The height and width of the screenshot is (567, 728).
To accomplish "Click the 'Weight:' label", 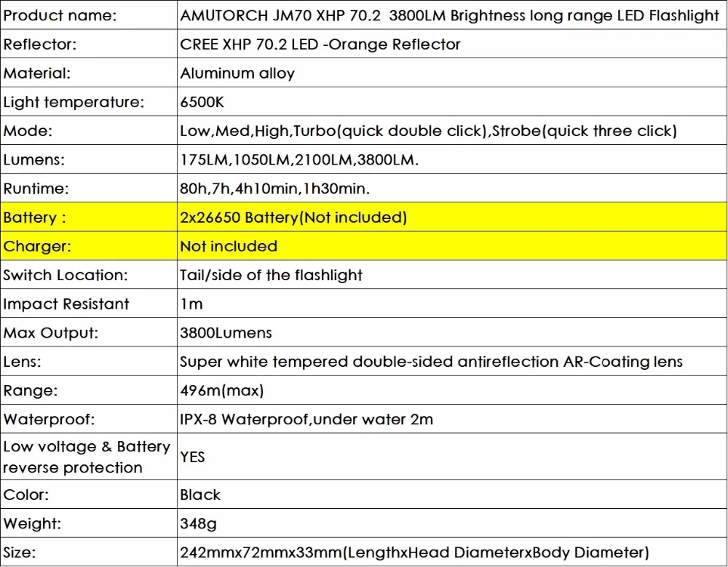I will tap(32, 523).
